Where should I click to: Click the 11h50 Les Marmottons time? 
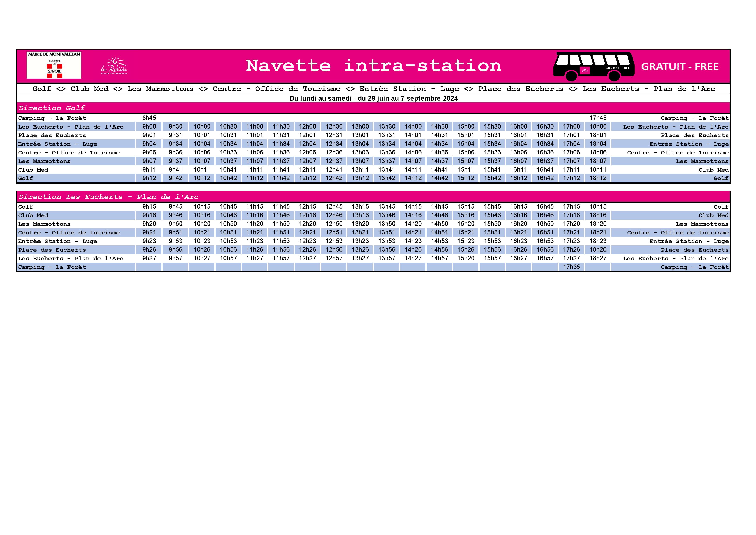point(281,224)
